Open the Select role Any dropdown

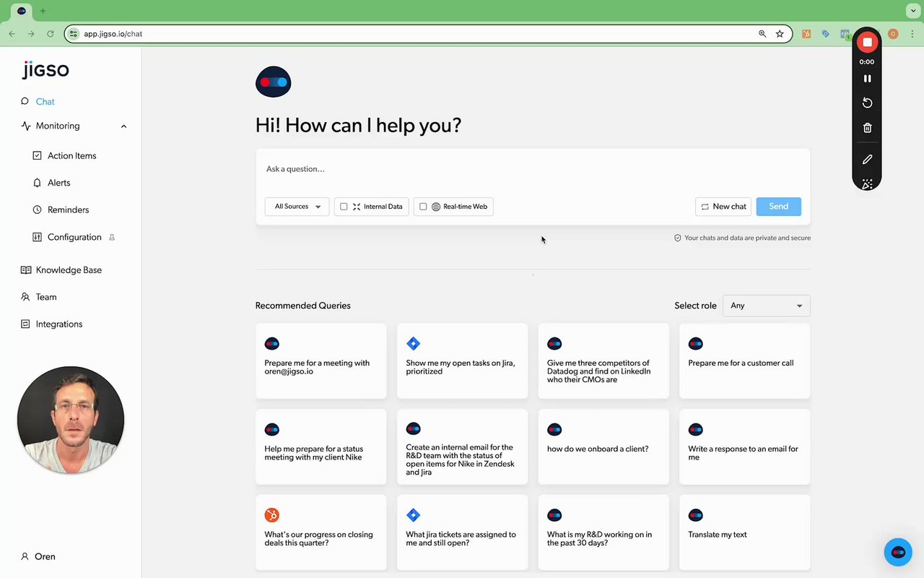(766, 306)
